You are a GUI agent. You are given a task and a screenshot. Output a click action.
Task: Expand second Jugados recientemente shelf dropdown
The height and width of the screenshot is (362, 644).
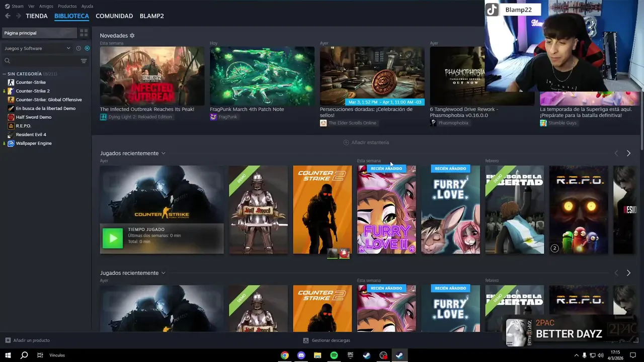(x=164, y=273)
